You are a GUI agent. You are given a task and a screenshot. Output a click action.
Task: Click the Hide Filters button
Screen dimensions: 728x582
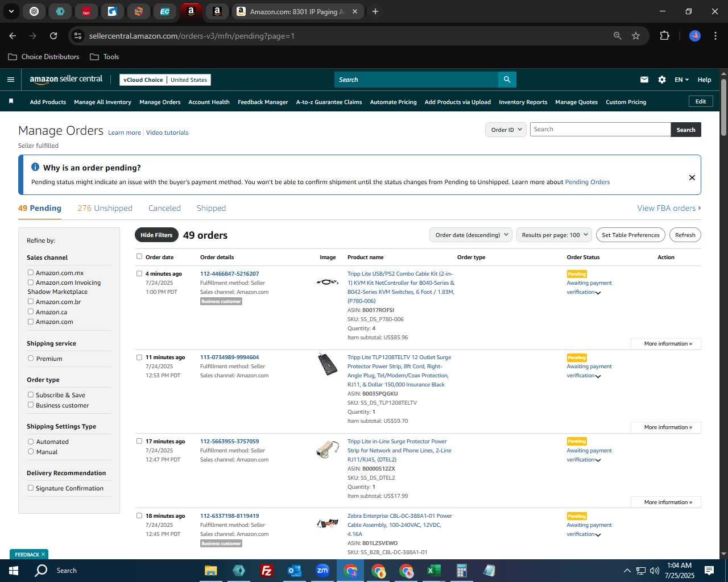point(156,235)
